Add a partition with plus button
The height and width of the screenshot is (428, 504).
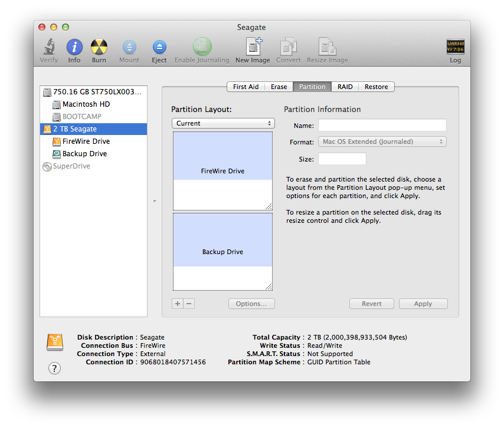point(178,304)
